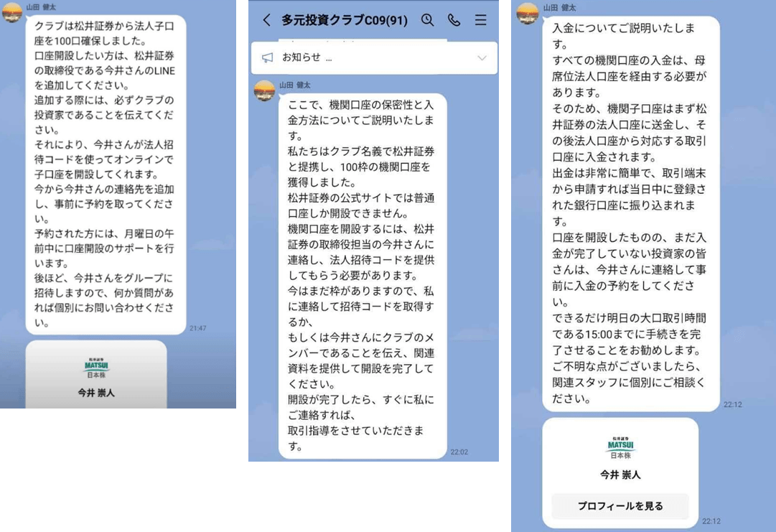Tap the 21:47 message timestamp
This screenshot has height=532, width=776.
click(x=197, y=328)
